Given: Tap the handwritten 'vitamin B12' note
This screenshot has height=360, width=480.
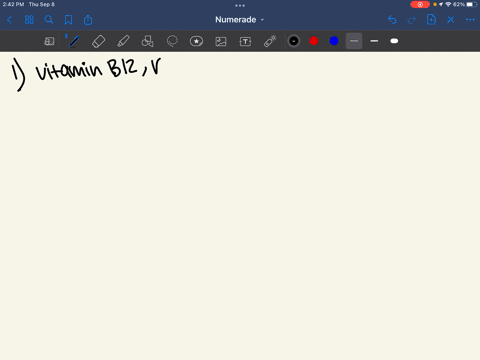Looking at the screenshot, I should tap(86, 69).
